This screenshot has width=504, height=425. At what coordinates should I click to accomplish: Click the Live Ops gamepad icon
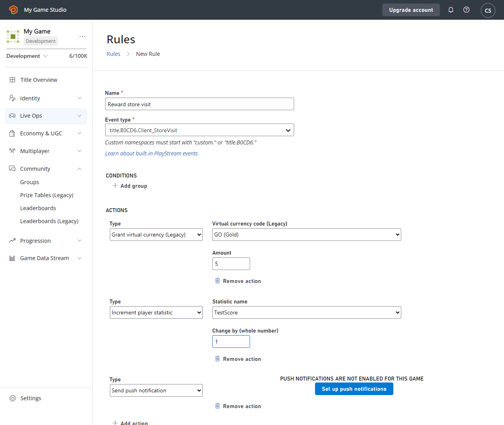coord(12,116)
